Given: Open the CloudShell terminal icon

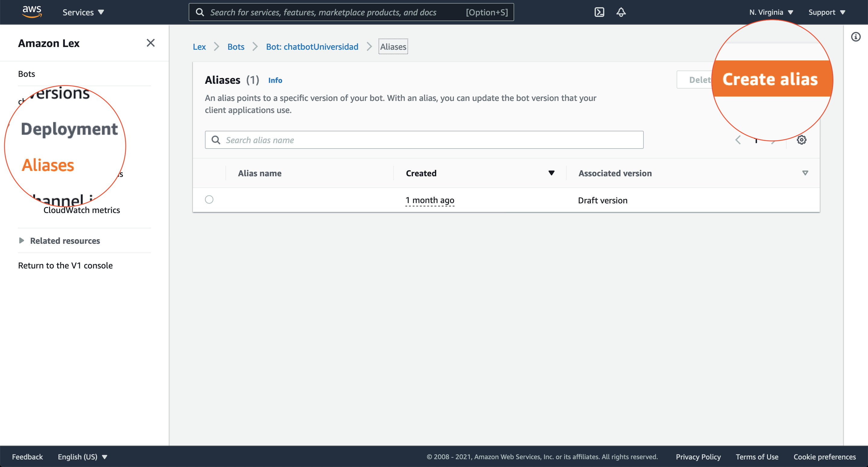Looking at the screenshot, I should point(599,12).
